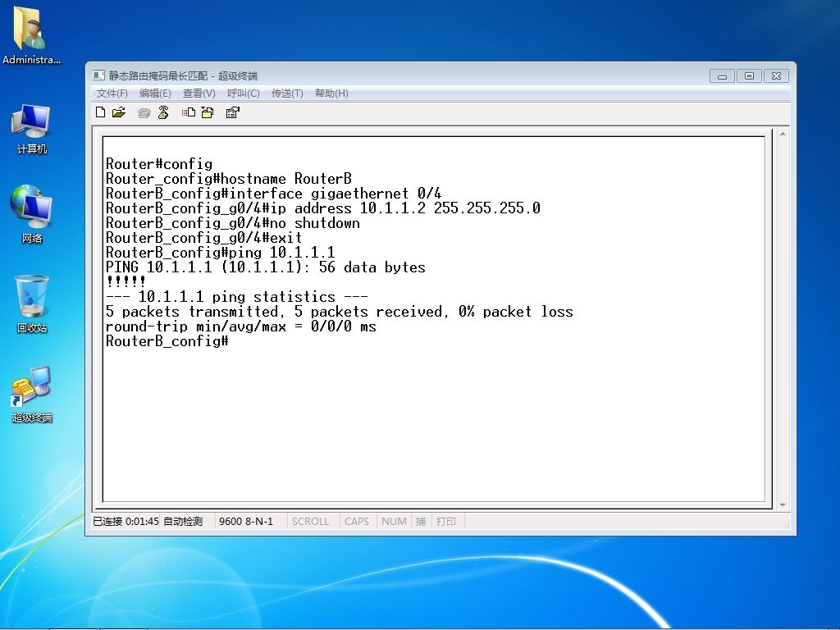Click the Disconnect toolbar icon
The width and height of the screenshot is (840, 630).
(x=163, y=112)
